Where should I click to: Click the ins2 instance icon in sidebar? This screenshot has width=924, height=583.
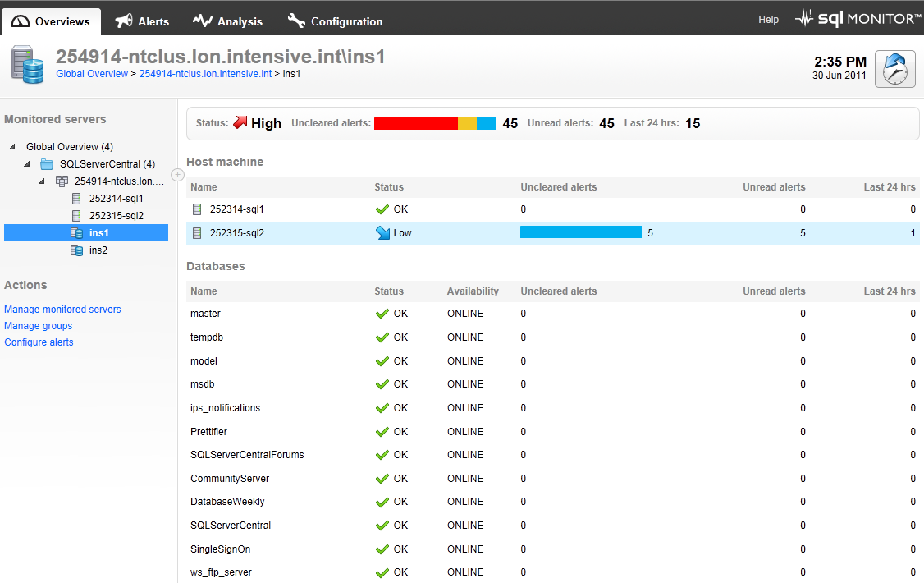click(76, 250)
